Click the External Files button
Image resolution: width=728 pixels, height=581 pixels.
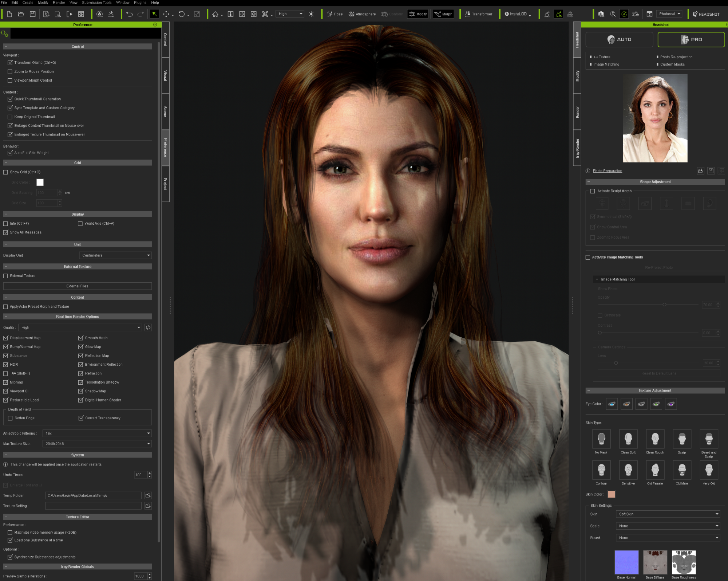[78, 286]
